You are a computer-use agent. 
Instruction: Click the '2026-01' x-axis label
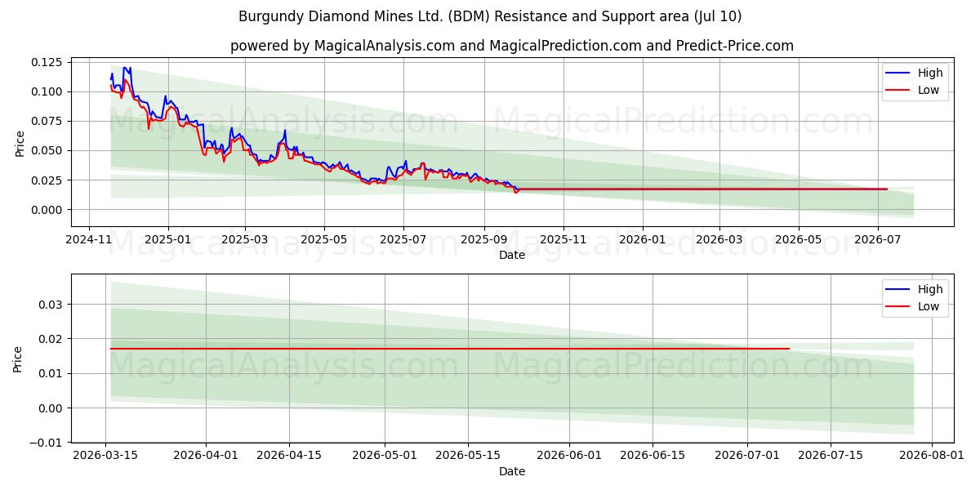pyautogui.click(x=642, y=241)
